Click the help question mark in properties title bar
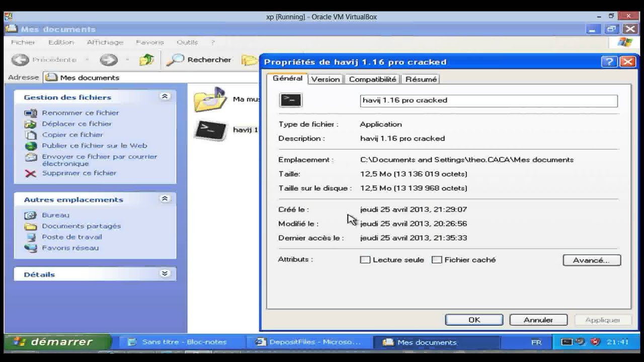Viewport: 644px width, 362px height. tap(609, 62)
